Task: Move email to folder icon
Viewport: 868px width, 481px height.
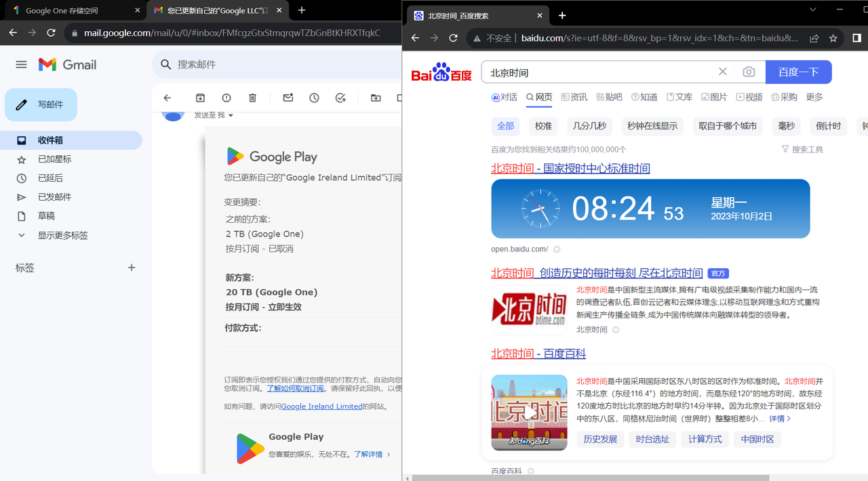Action: tap(376, 98)
